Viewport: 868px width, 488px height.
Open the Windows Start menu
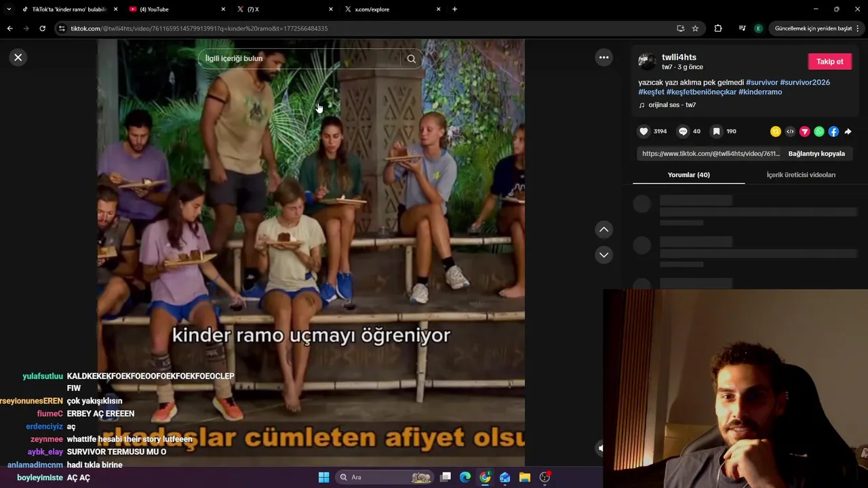[x=323, y=477]
